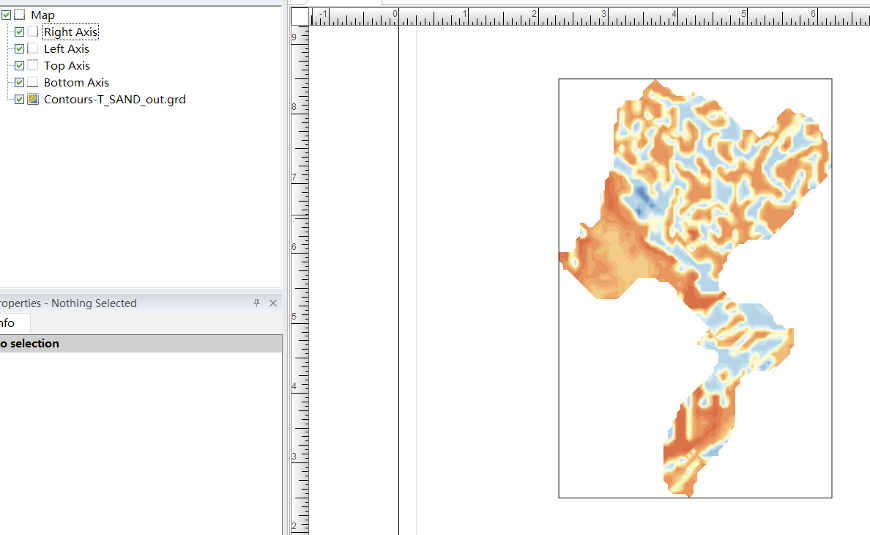Click the Top Axis object icon
The height and width of the screenshot is (535, 870).
[x=33, y=66]
